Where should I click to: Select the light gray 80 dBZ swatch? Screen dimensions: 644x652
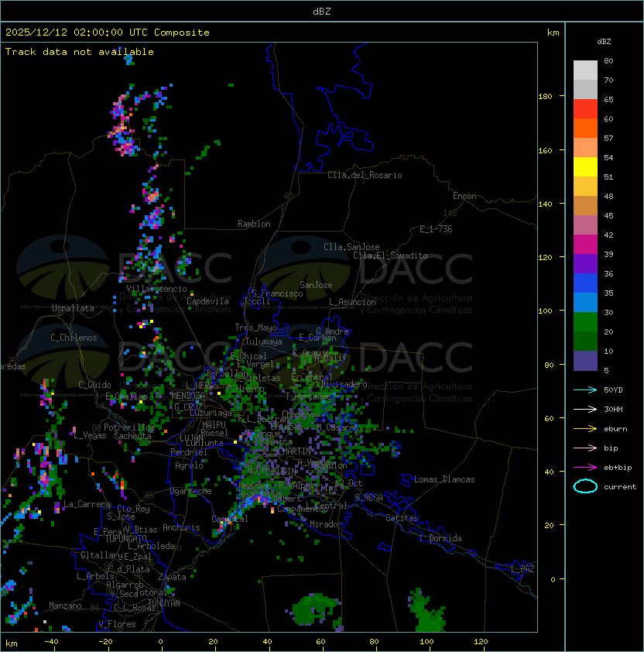(x=585, y=70)
